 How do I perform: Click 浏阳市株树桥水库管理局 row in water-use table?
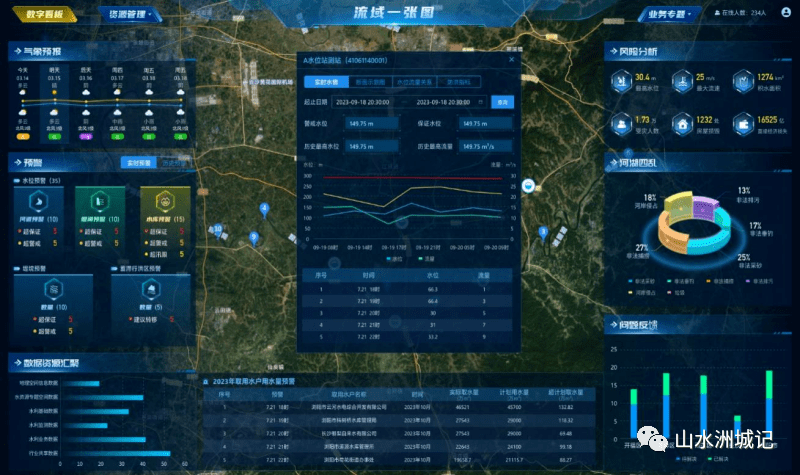[x=399, y=420]
